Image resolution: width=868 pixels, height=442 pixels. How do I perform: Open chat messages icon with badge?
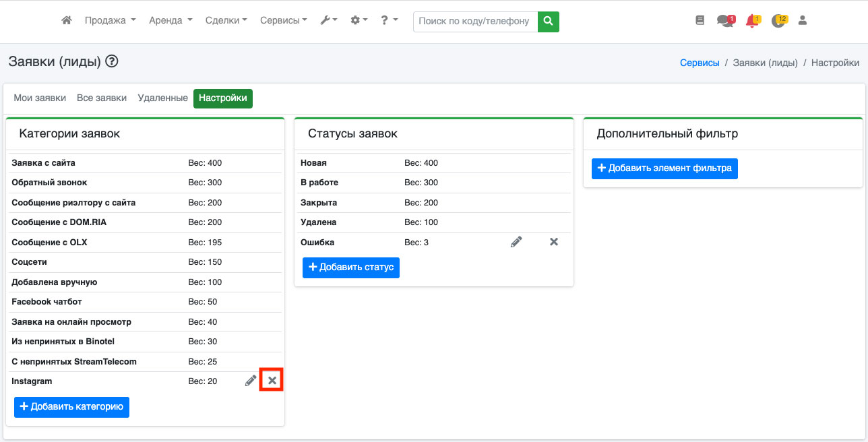(724, 21)
